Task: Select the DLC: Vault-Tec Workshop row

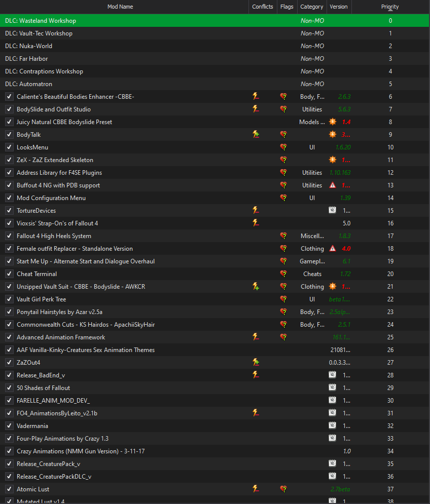Action: (x=214, y=33)
